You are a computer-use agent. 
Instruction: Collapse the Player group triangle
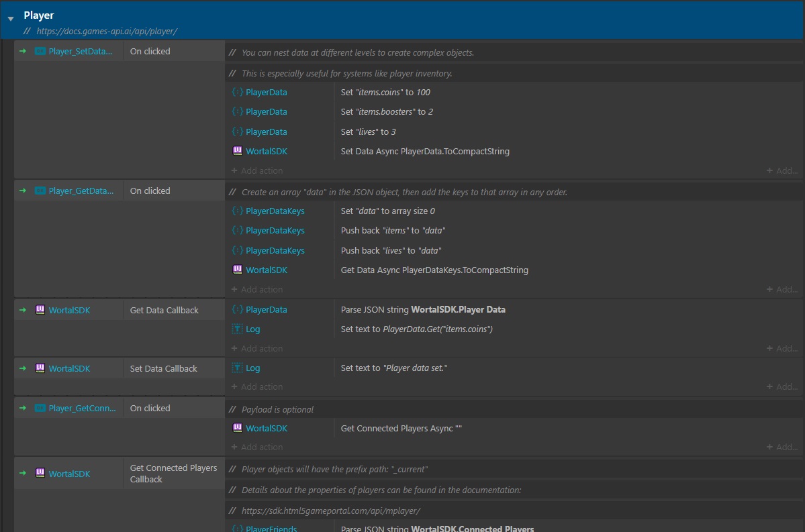(x=11, y=19)
